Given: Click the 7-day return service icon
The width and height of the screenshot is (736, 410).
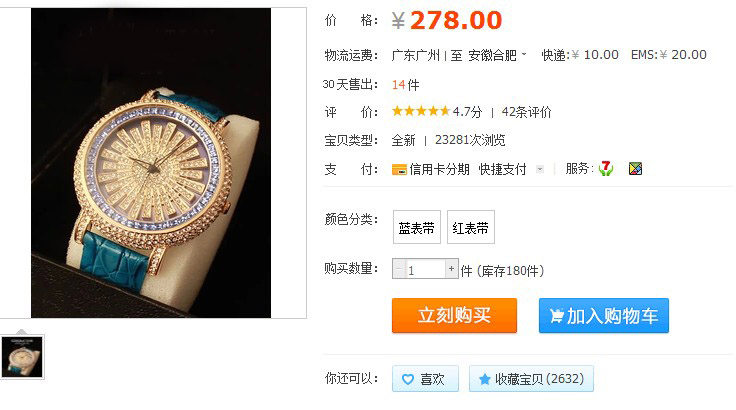Looking at the screenshot, I should tap(606, 168).
